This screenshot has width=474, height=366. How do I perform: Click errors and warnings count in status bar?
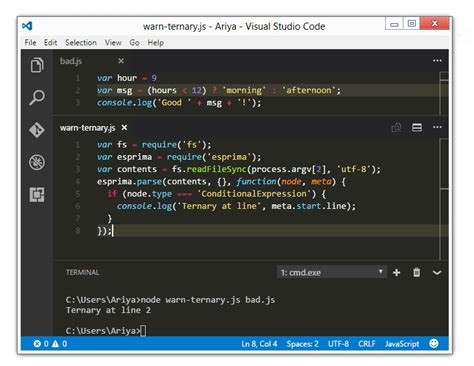click(50, 344)
